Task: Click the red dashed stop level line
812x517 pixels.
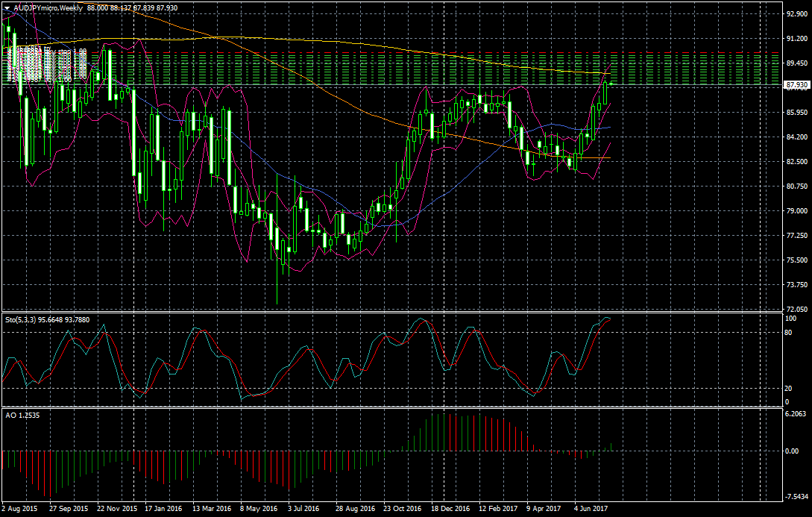Action: pyautogui.click(x=447, y=53)
